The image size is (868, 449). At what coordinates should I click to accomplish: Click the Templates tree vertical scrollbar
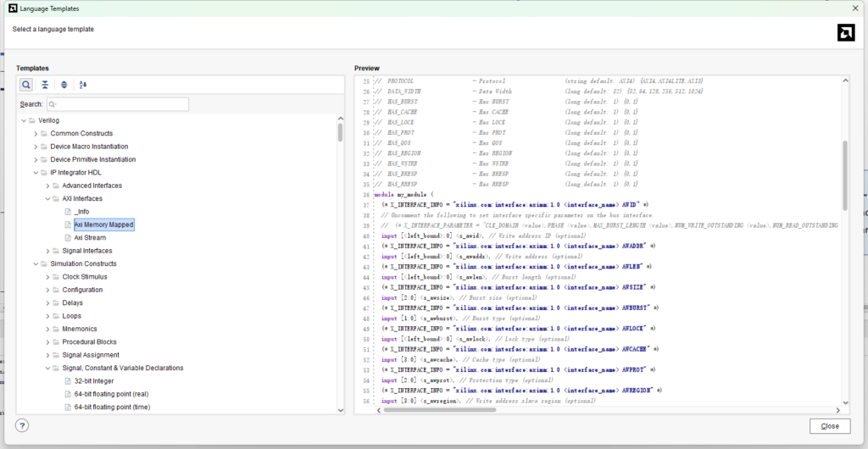(x=341, y=133)
